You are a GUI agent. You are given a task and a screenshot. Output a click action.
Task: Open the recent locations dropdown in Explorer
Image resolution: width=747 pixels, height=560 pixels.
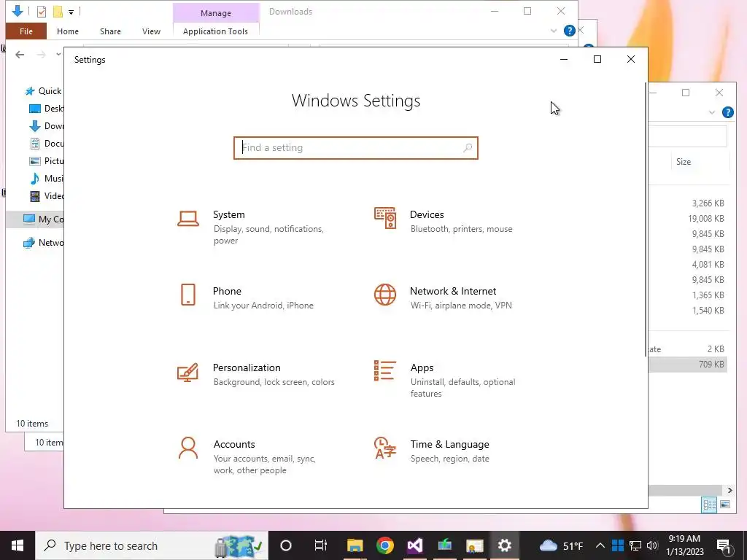58,54
